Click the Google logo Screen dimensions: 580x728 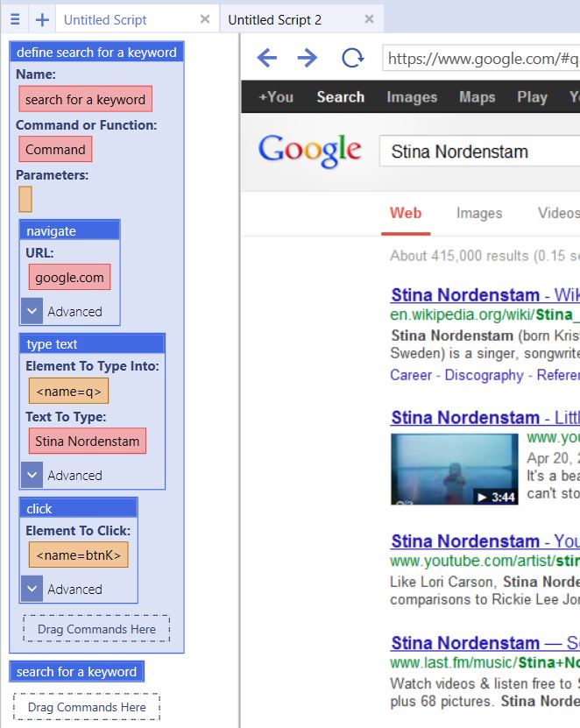click(310, 150)
